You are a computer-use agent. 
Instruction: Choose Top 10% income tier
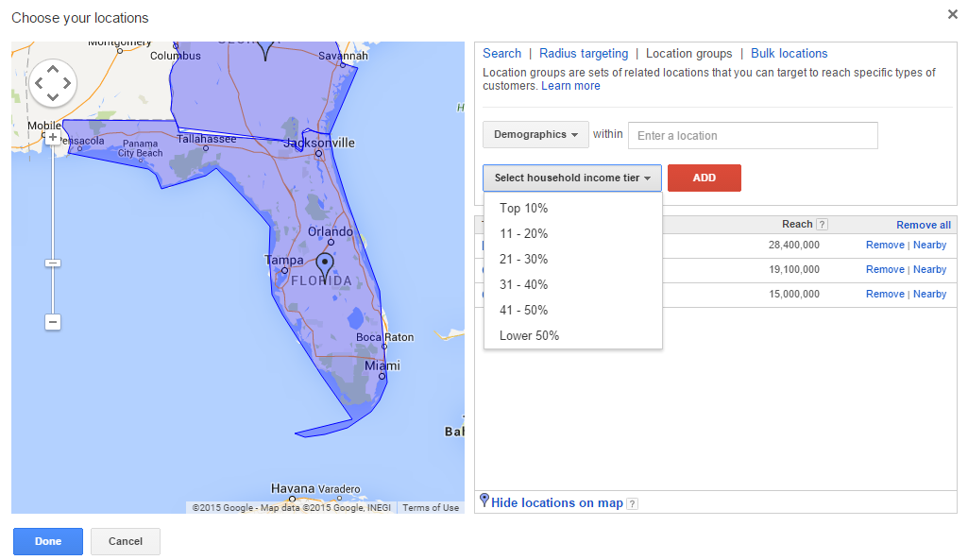tap(573, 208)
